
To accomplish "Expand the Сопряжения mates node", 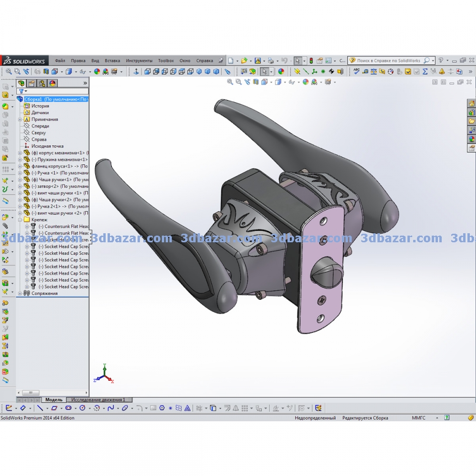I will click(x=20, y=293).
